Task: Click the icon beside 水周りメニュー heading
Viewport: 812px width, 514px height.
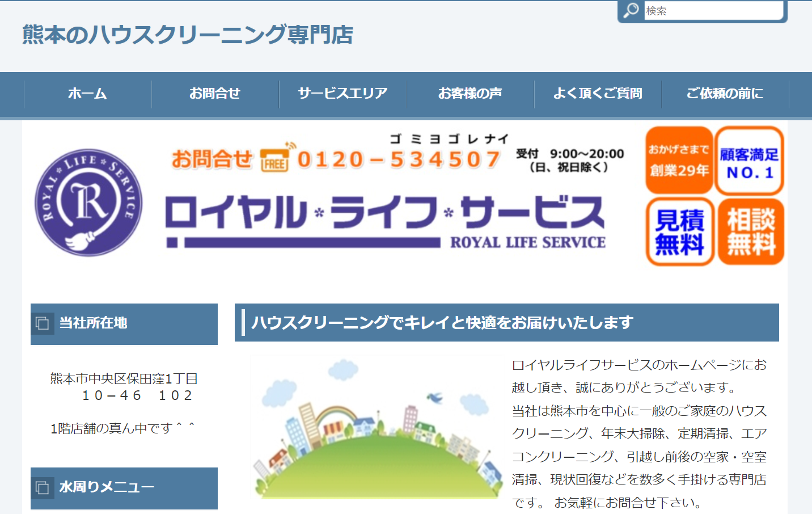Action: tap(43, 487)
